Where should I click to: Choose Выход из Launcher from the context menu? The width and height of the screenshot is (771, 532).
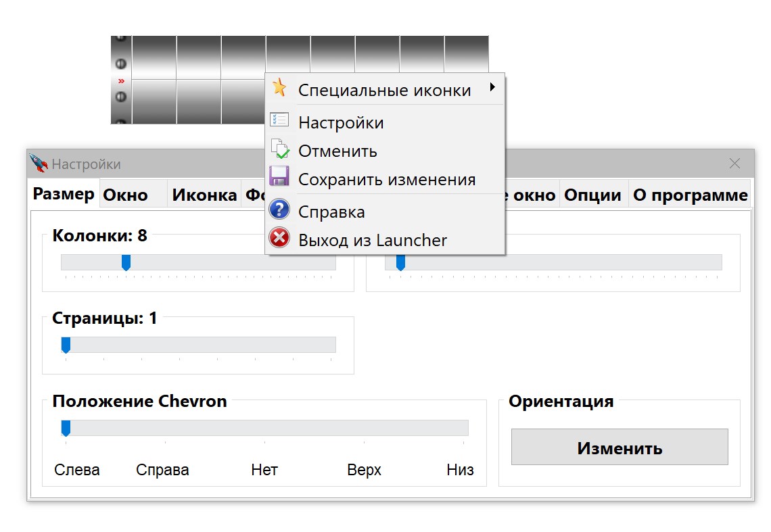click(x=372, y=239)
